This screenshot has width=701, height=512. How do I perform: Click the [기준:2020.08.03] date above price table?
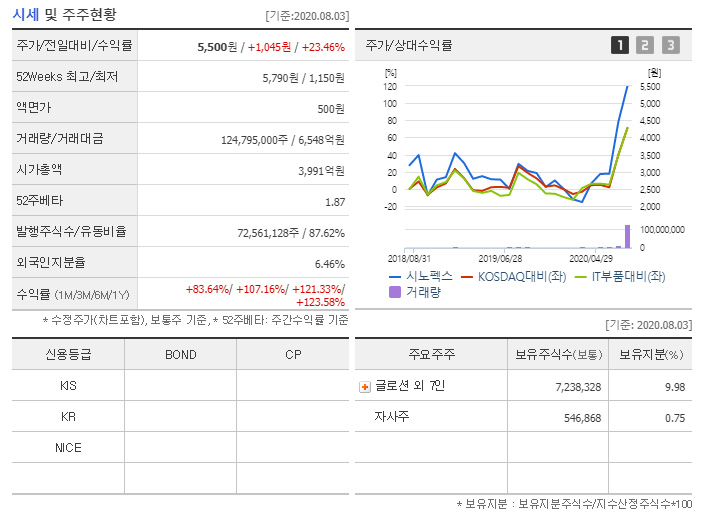click(307, 16)
